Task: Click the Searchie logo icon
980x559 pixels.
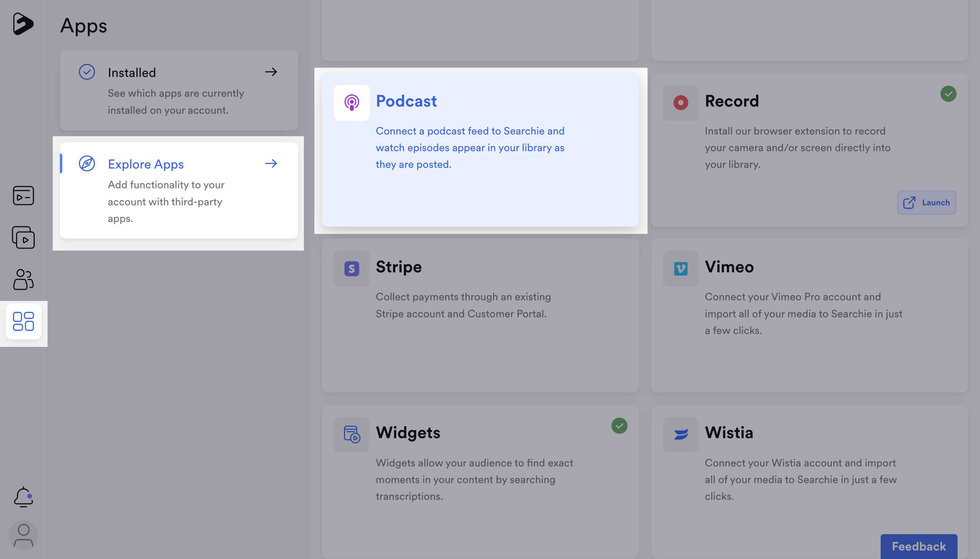Action: pos(23,24)
